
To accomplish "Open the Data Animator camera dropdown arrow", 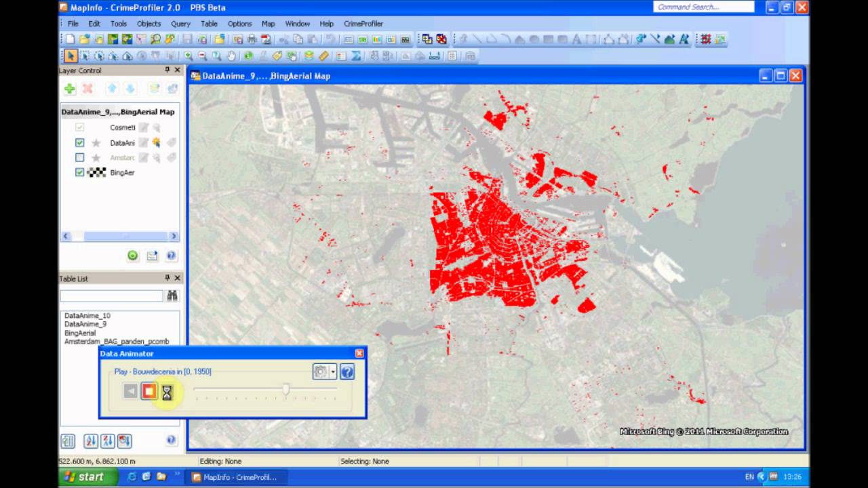I will (x=333, y=372).
